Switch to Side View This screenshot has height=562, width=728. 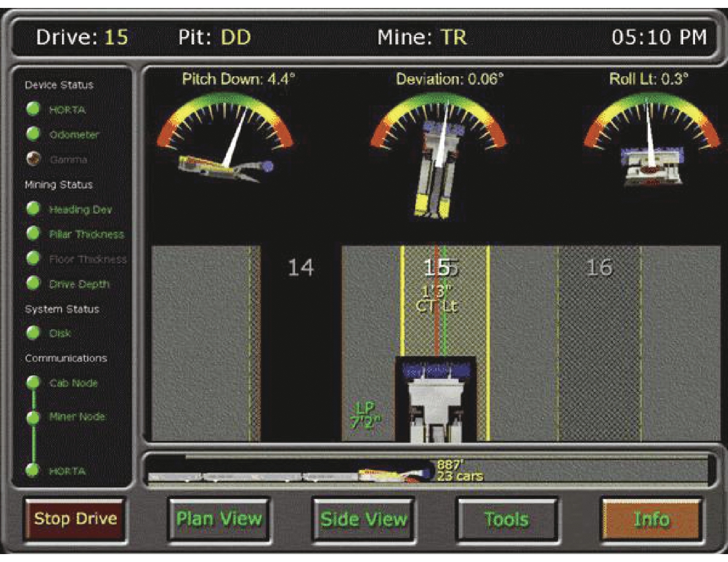(x=363, y=519)
